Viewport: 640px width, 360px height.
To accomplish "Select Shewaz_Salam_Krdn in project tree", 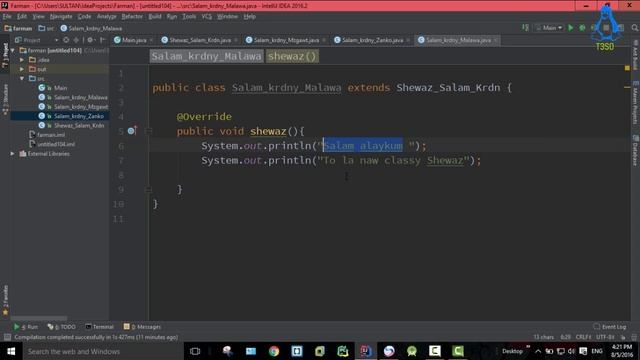I will pos(79,125).
